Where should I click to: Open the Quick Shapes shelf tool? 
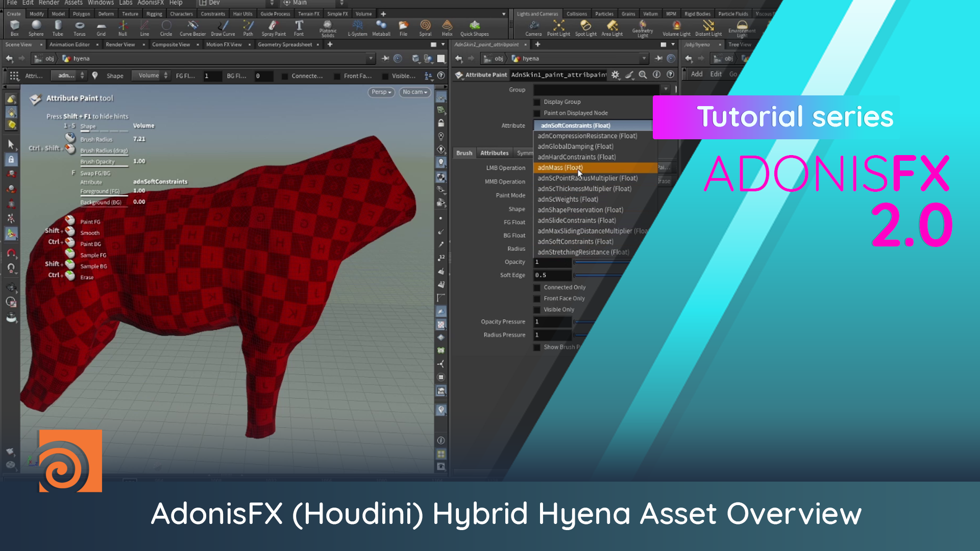475,28
